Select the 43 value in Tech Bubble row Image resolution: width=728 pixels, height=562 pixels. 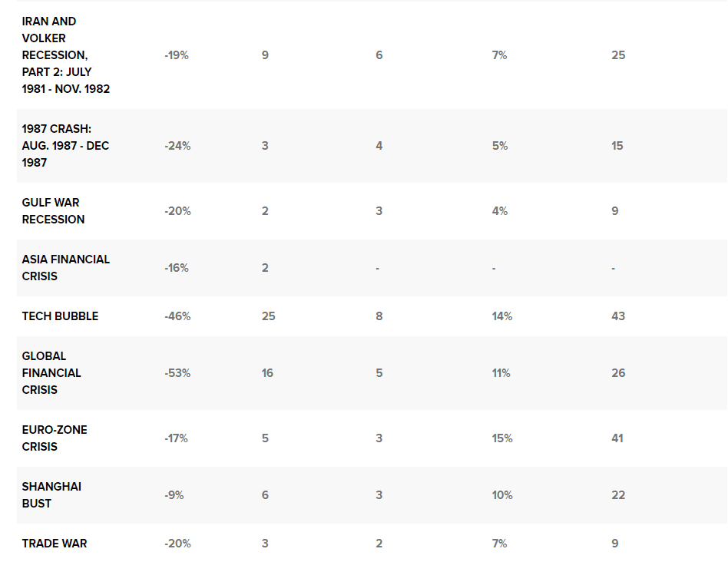(x=618, y=316)
